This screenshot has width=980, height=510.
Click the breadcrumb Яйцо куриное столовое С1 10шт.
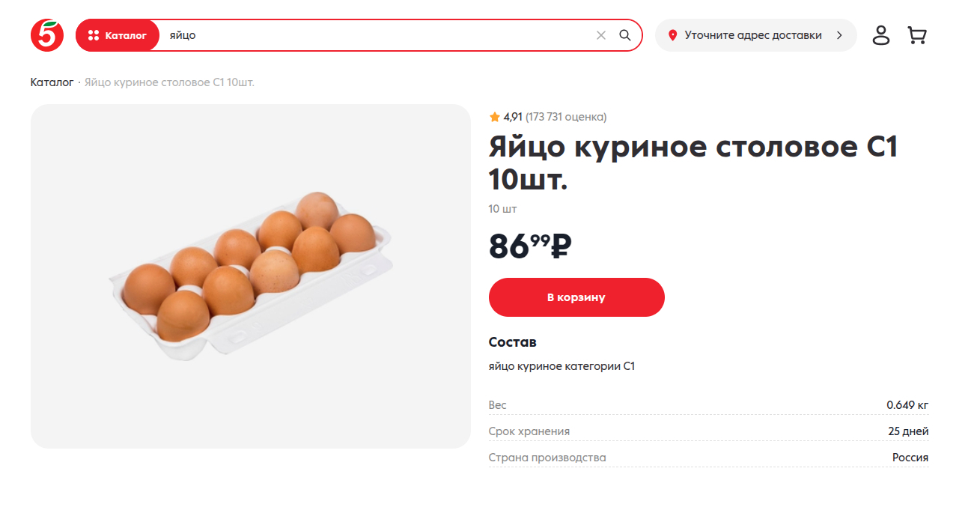pyautogui.click(x=169, y=82)
